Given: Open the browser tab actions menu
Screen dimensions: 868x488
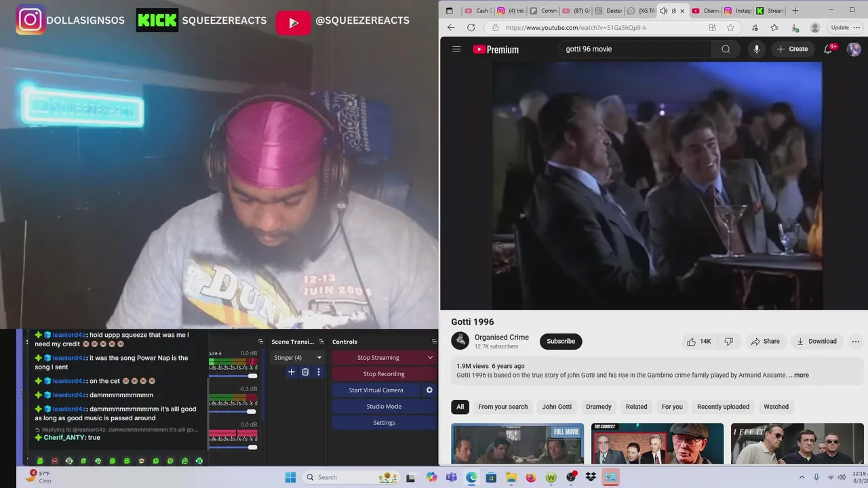Looking at the screenshot, I should tap(449, 11).
